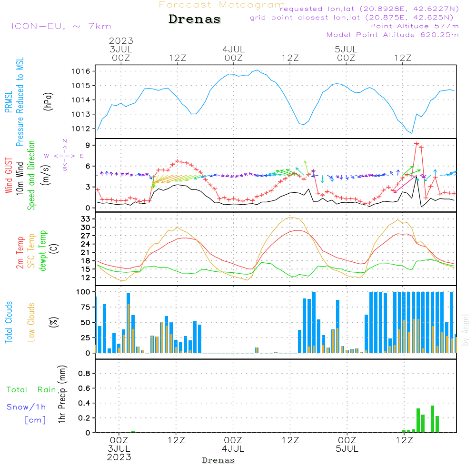Screen dimensions: 476x476
Task: Click the 2m Temp legend label
Action: [20, 253]
